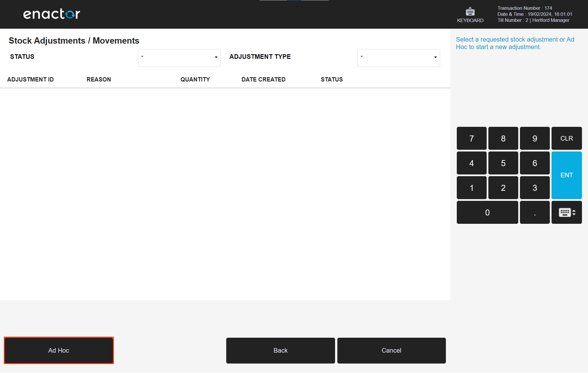The width and height of the screenshot is (588, 373).
Task: Tap keypad digit 0
Action: click(487, 212)
